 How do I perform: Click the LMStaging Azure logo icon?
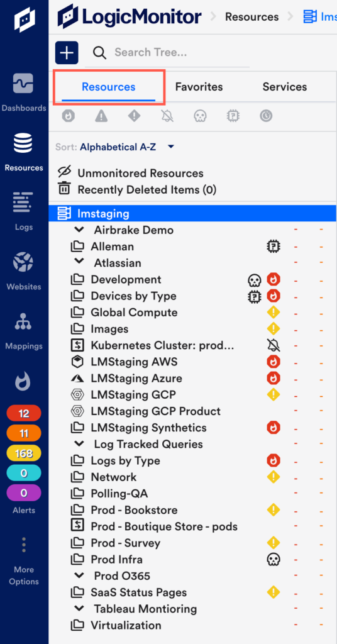click(77, 378)
